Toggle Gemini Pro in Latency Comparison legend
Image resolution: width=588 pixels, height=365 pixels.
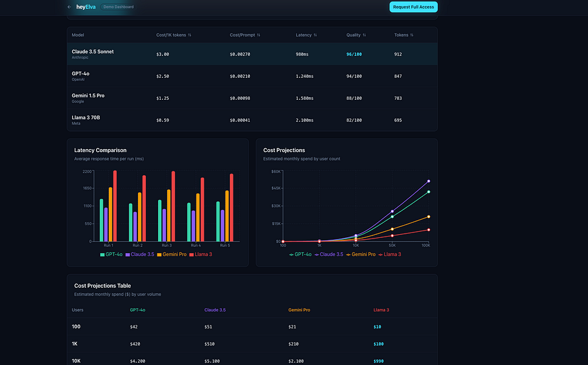tap(171, 254)
